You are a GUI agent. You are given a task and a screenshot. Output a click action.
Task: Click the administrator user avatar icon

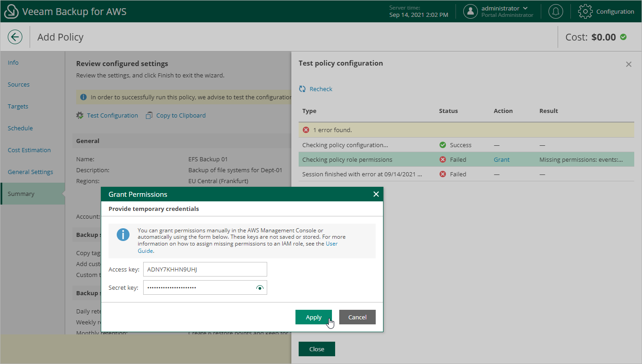pyautogui.click(x=471, y=11)
